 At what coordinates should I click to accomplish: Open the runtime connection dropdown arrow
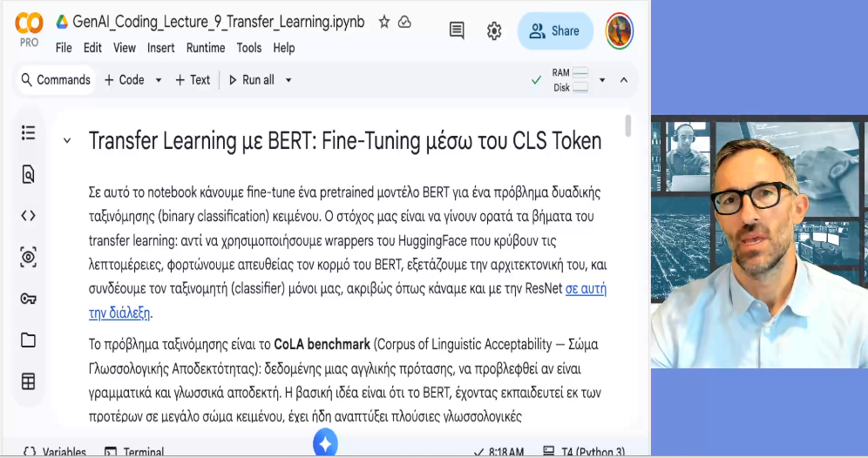pos(602,80)
